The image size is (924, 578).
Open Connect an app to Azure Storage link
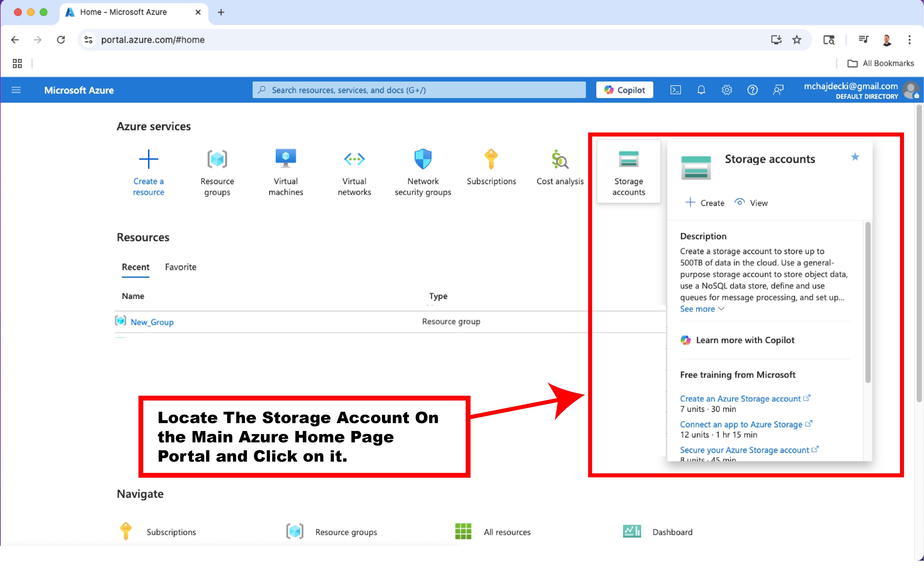(x=746, y=424)
